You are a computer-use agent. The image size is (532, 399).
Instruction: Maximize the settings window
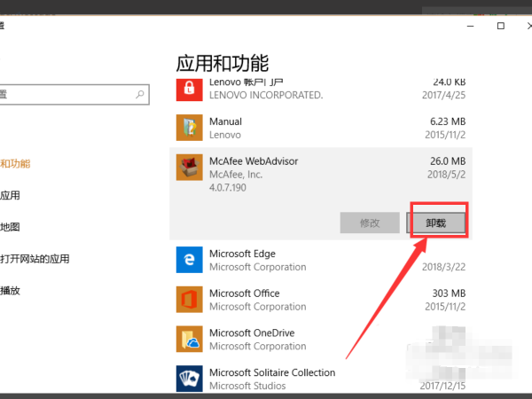[500, 26]
